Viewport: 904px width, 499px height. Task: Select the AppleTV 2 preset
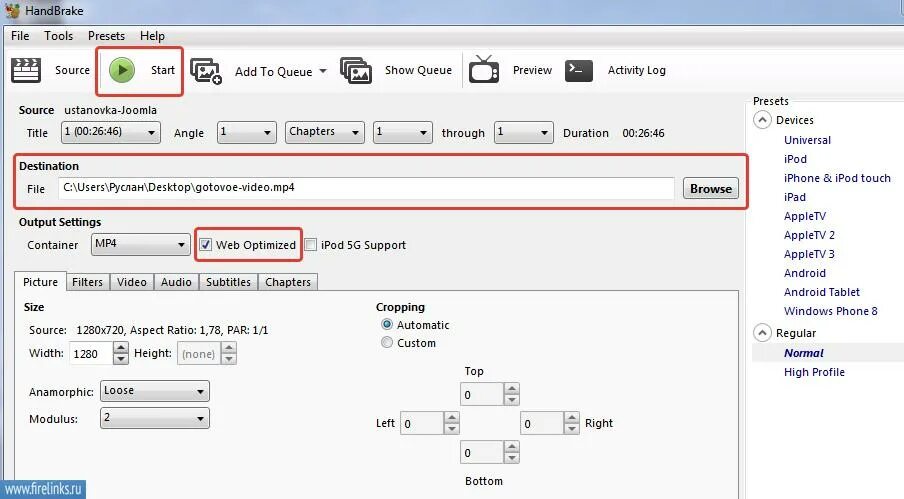coord(809,235)
